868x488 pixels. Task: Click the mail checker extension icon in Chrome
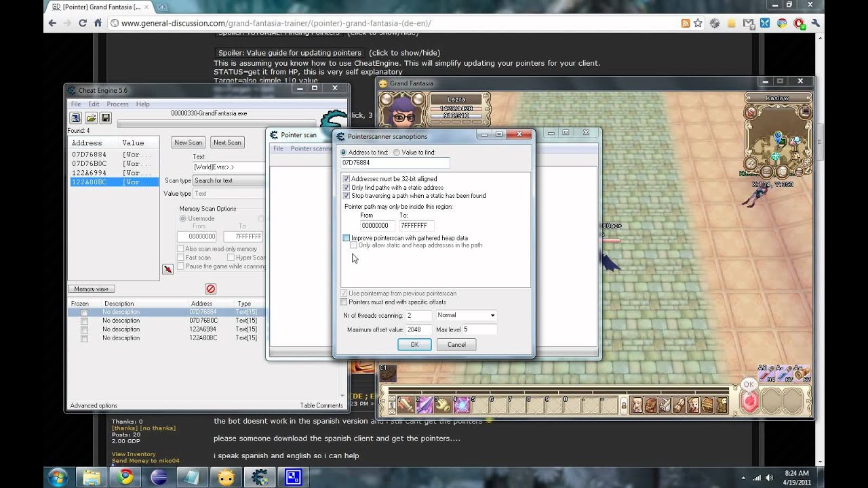click(749, 23)
